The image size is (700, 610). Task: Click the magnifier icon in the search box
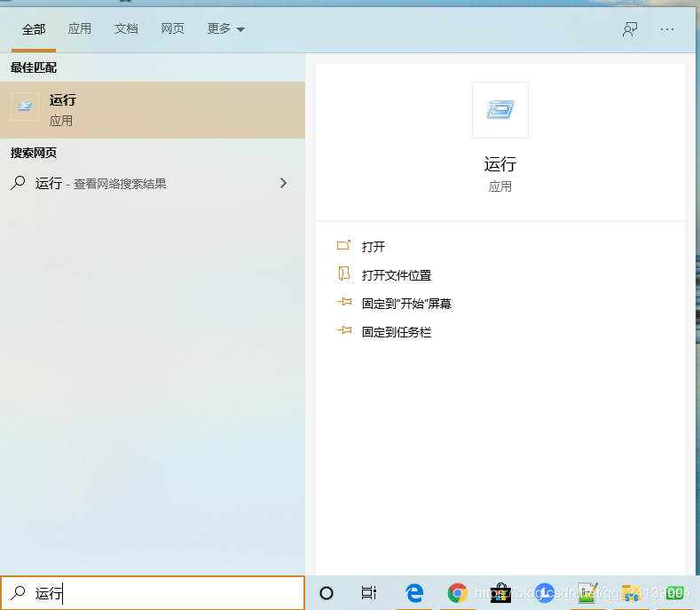tap(18, 593)
